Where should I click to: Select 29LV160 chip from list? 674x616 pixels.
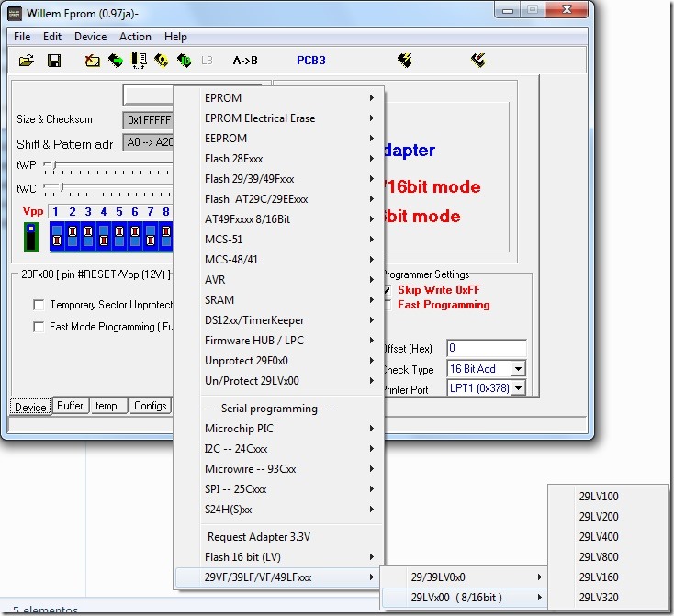tap(608, 577)
